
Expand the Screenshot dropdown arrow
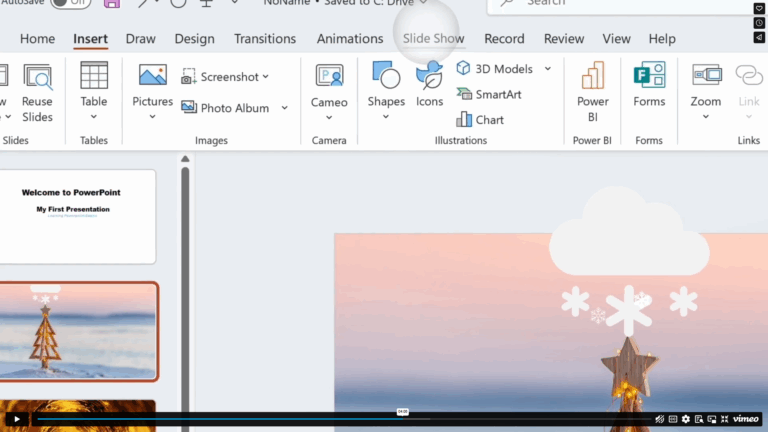(265, 77)
